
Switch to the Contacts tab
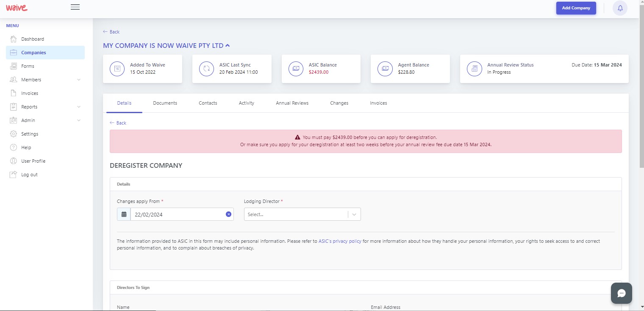(208, 103)
